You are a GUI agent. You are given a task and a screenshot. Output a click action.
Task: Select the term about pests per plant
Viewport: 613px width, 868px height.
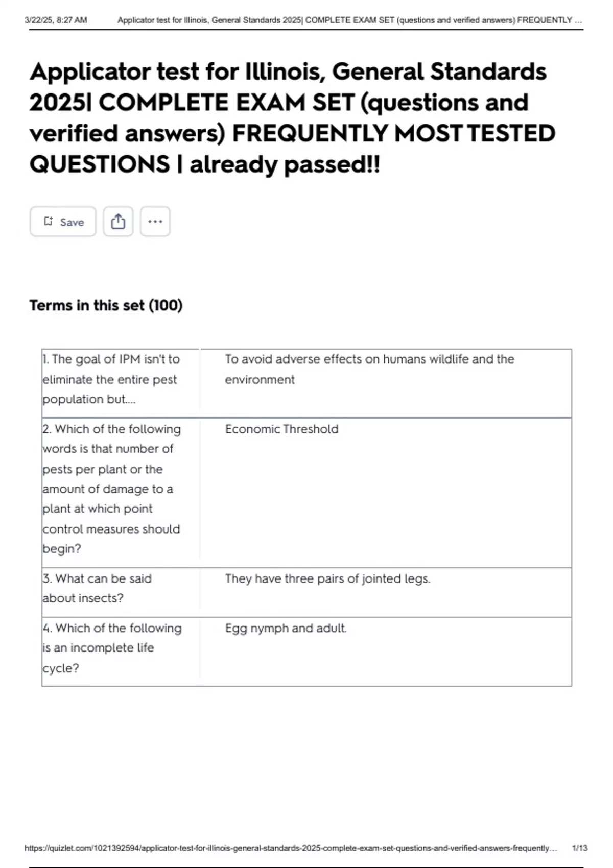[x=111, y=489]
